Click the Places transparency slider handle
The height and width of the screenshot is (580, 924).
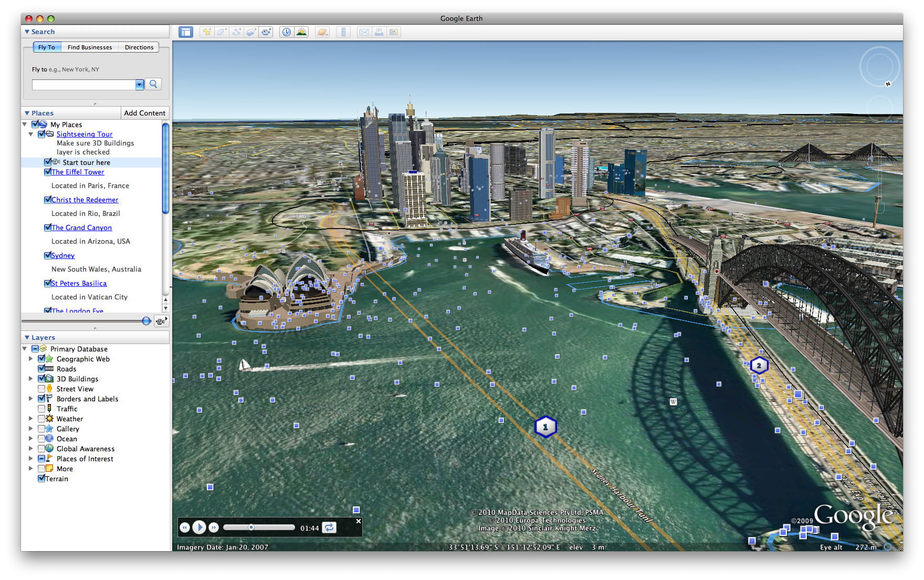point(146,321)
